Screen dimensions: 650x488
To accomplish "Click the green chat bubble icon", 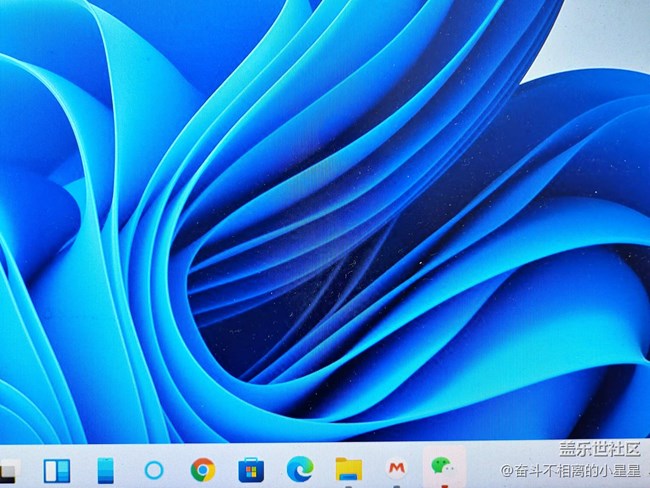I will (441, 468).
